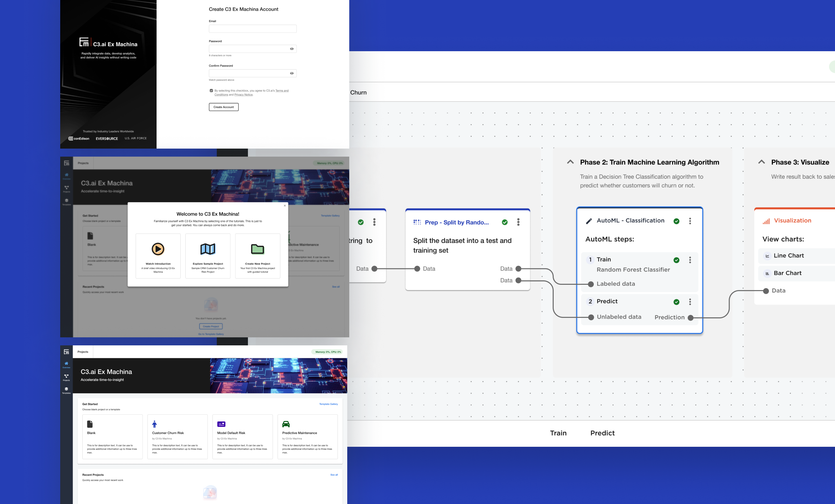Switch to the Predict tab

pyautogui.click(x=602, y=433)
